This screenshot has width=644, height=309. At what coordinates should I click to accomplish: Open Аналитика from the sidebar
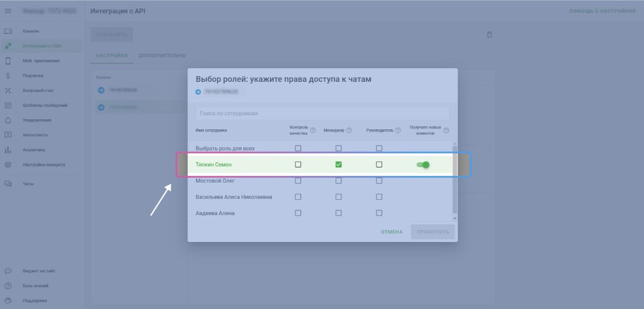[34, 150]
